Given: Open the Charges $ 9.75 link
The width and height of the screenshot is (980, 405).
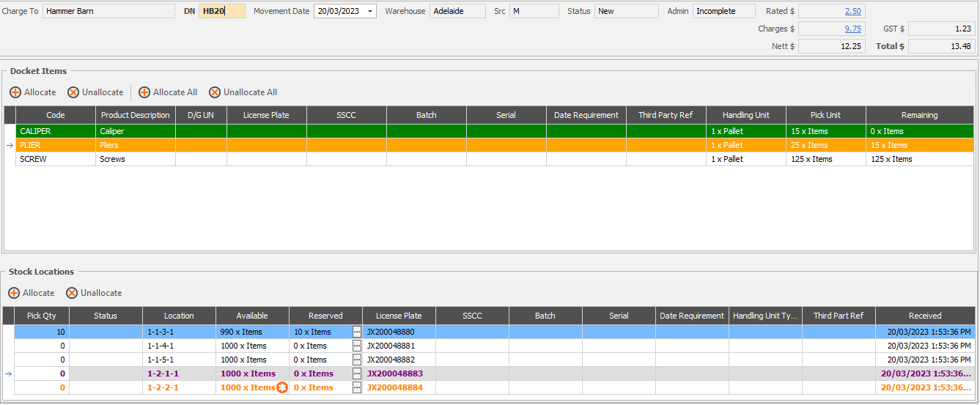Looking at the screenshot, I should pos(853,29).
